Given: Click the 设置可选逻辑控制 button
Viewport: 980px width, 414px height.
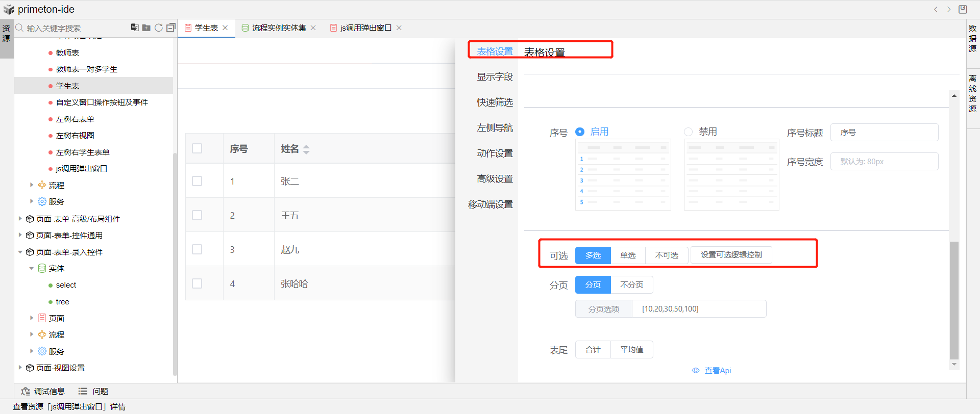Looking at the screenshot, I should 731,255.
